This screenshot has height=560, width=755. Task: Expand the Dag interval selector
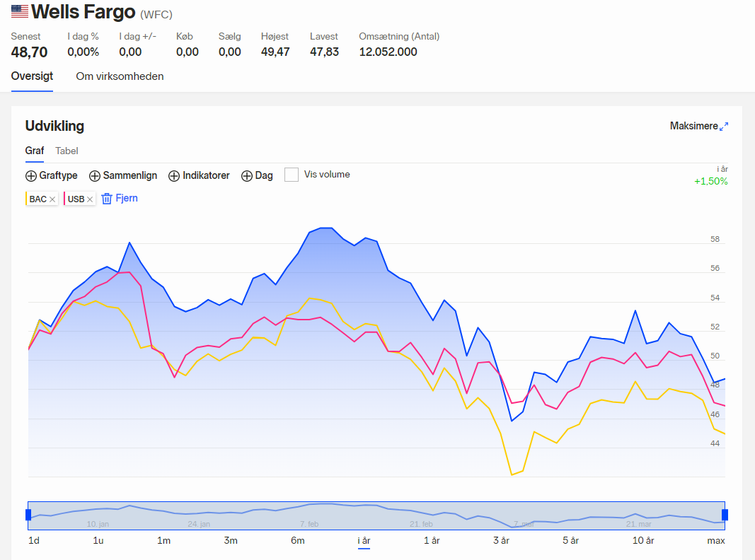tap(247, 176)
